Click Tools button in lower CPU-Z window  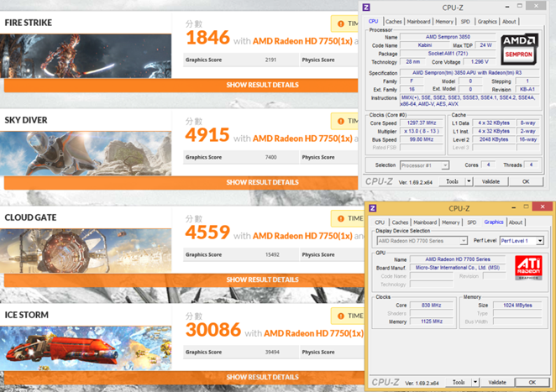pos(459,383)
